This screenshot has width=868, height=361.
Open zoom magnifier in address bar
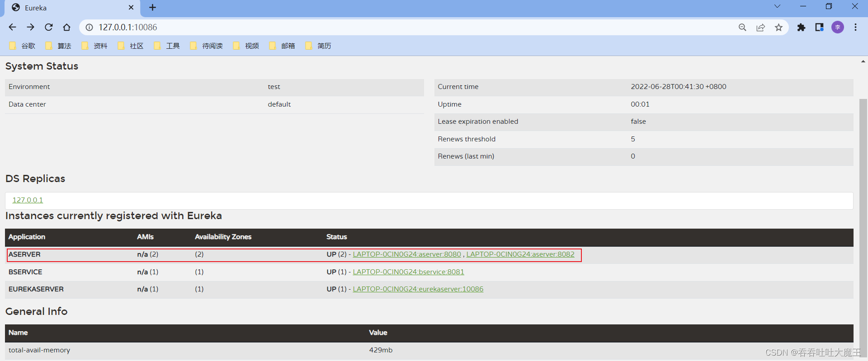(x=742, y=27)
